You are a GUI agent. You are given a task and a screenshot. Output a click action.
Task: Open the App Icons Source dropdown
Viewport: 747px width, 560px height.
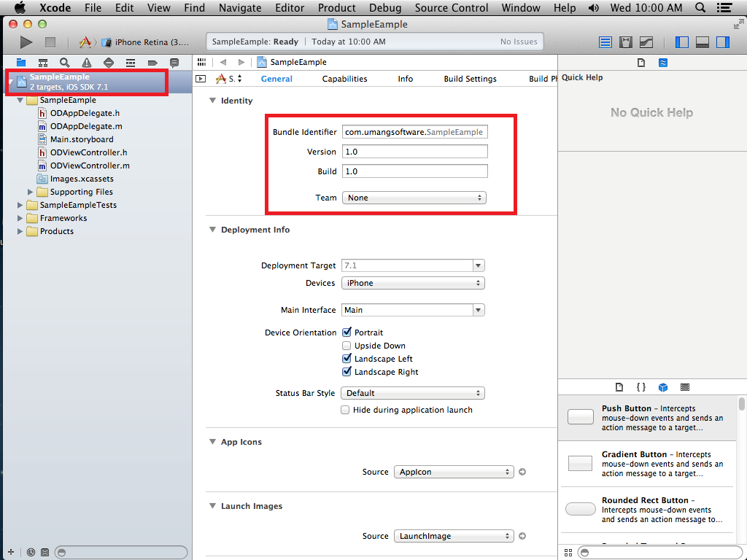click(x=454, y=472)
